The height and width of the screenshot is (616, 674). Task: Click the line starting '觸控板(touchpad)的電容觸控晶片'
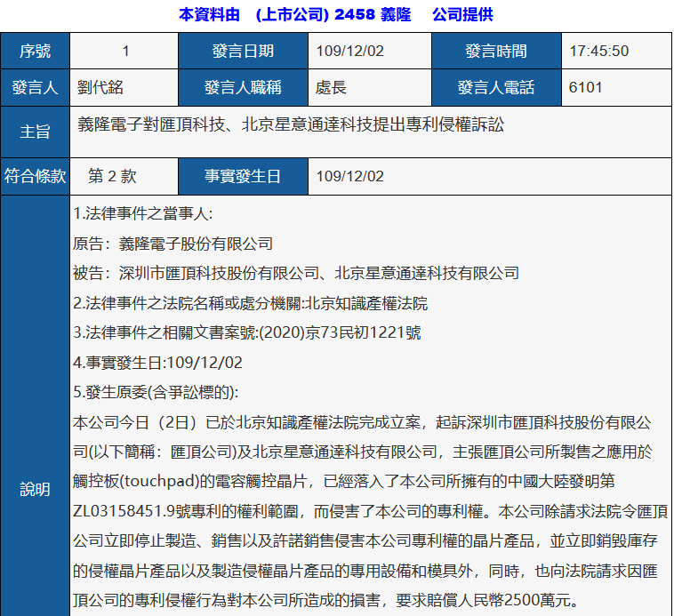point(344,481)
